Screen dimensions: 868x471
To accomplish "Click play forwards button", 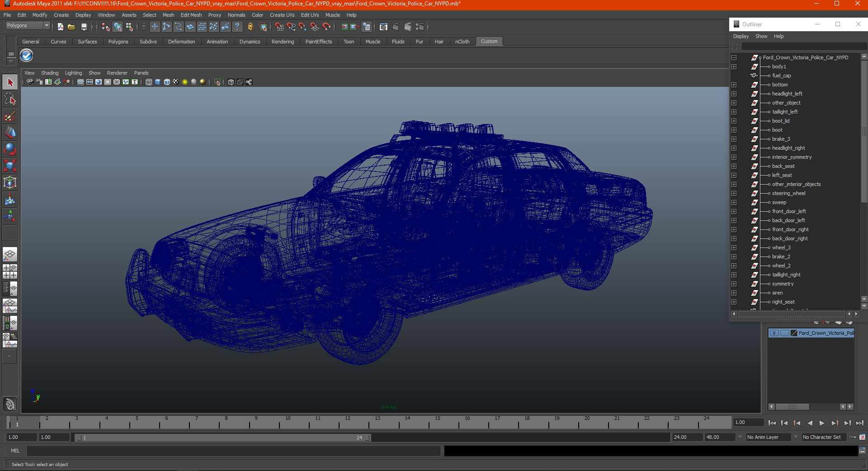I will click(822, 423).
